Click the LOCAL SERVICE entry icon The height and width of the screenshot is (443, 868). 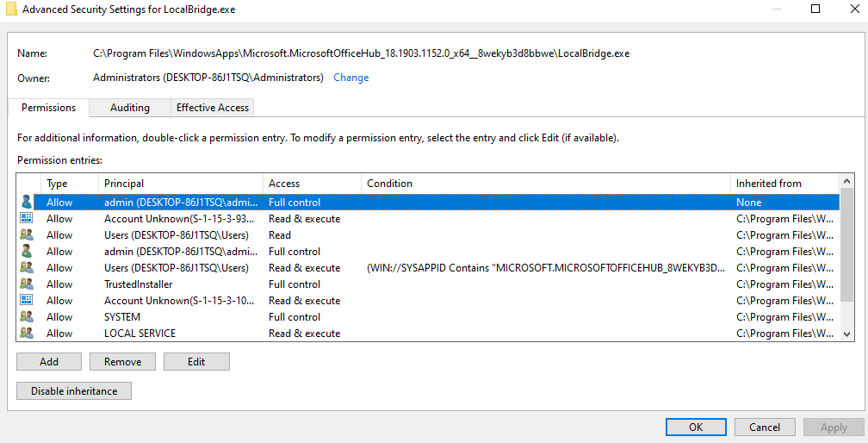click(26, 334)
